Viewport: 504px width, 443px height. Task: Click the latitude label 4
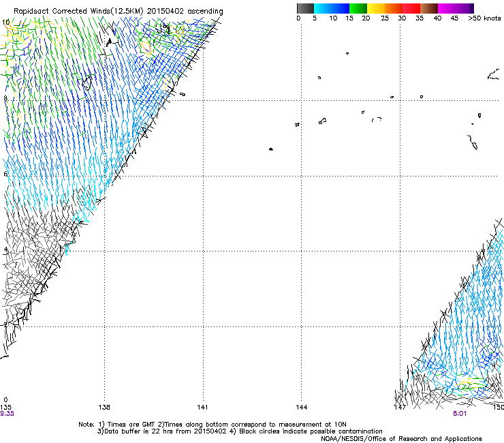point(5,249)
